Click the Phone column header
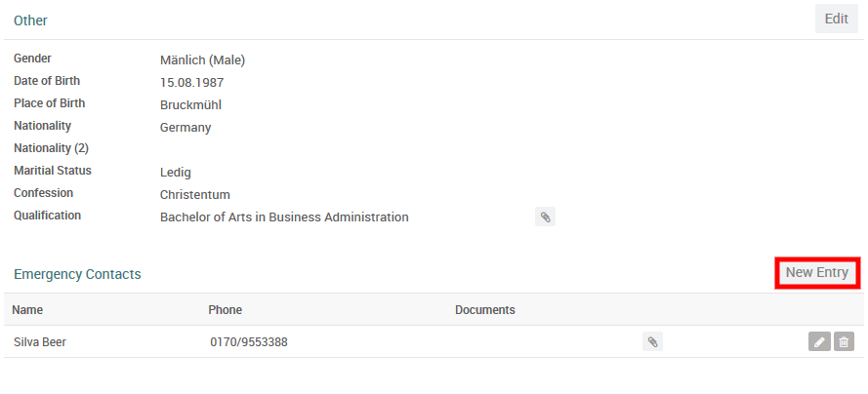The image size is (868, 394). [x=225, y=310]
